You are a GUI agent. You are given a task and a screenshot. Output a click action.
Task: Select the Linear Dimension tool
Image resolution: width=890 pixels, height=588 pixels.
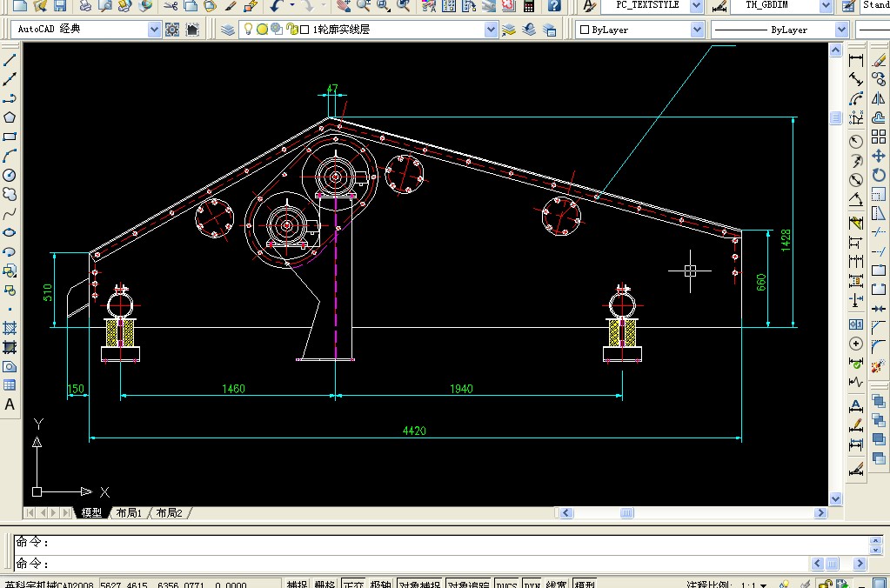point(856,60)
